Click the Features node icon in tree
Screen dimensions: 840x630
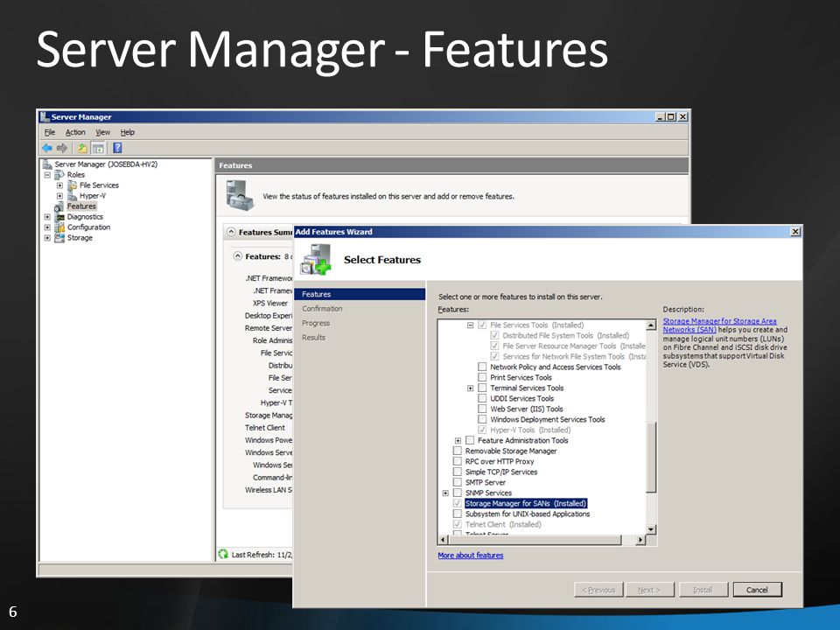[59, 206]
